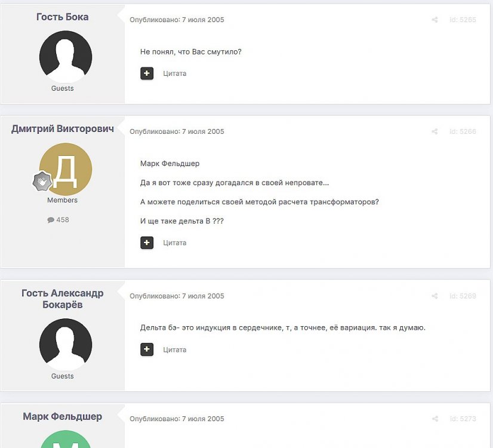This screenshot has height=448, width=493.
Task: Toggle multiquote plus on Дмитрий Викторович post
Action: (x=147, y=243)
